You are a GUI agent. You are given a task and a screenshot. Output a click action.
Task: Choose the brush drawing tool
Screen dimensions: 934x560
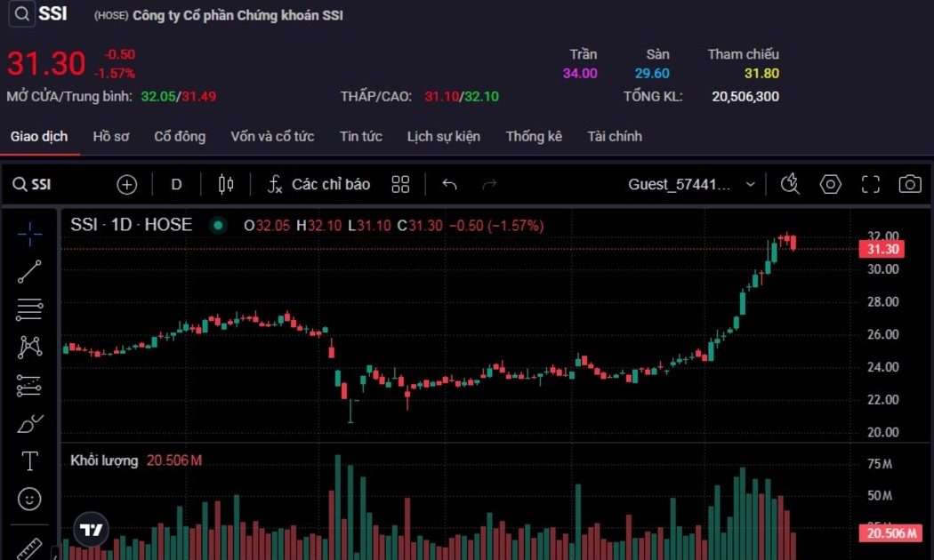coord(29,423)
